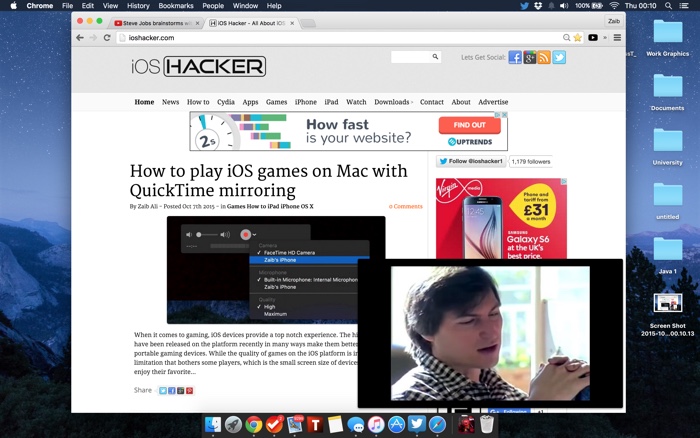The image size is (700, 438).
Task: Open the iPhone nav item
Action: (306, 102)
